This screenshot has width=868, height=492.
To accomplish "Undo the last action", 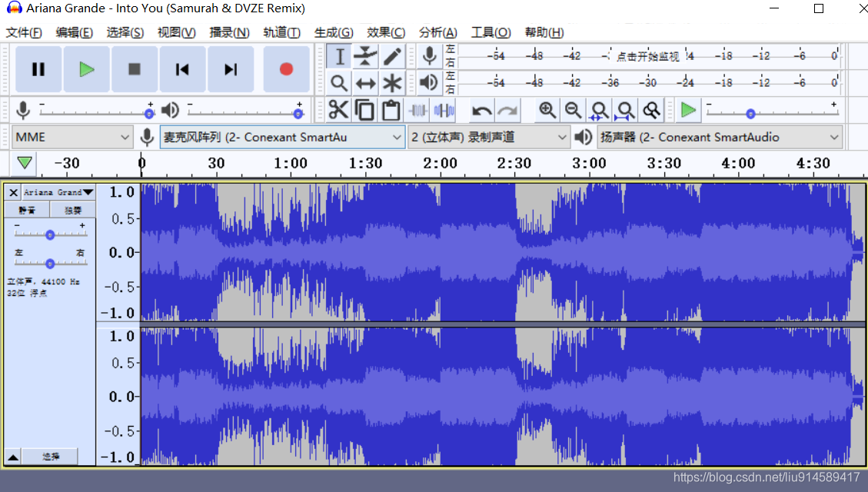I will pos(481,111).
